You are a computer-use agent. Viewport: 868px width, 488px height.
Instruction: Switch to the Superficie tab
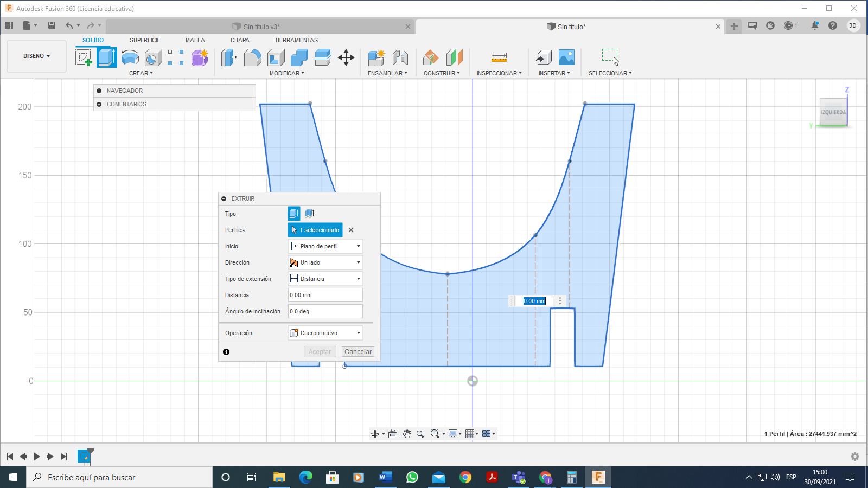[145, 40]
